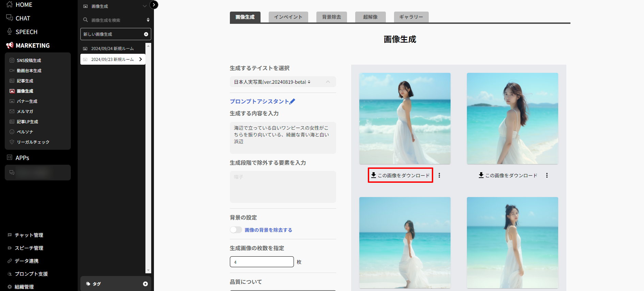Open リーガルチェック in the sidebar

pos(33,142)
